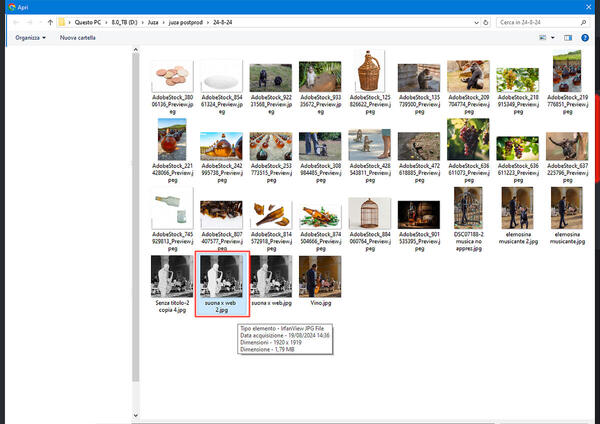Open the help question mark icon
The height and width of the screenshot is (424, 600).
pyautogui.click(x=587, y=37)
